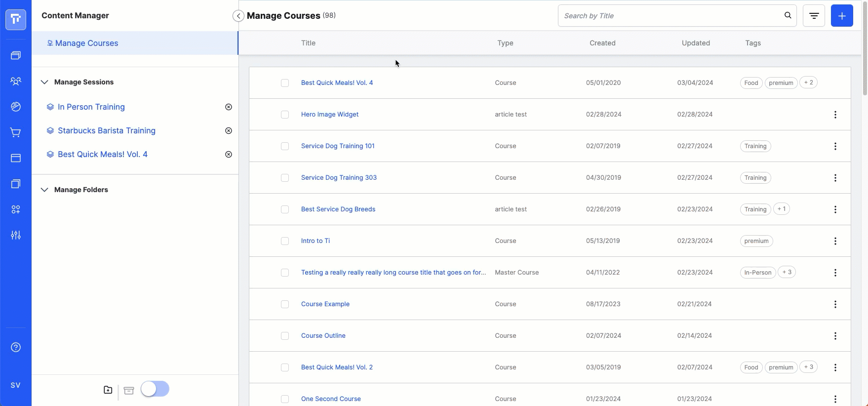Open the content cards sidebar icon
Screen dimensions: 868x406
(16, 55)
